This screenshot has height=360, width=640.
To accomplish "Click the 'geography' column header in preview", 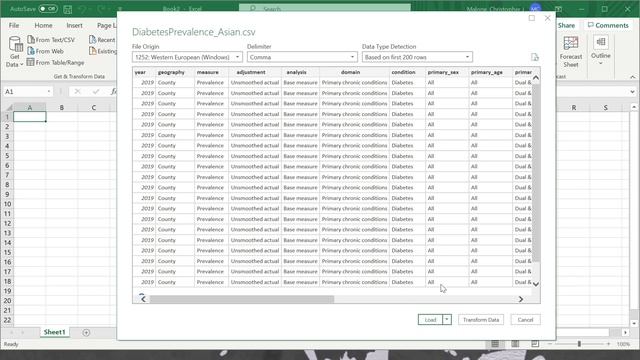I will pos(175,72).
